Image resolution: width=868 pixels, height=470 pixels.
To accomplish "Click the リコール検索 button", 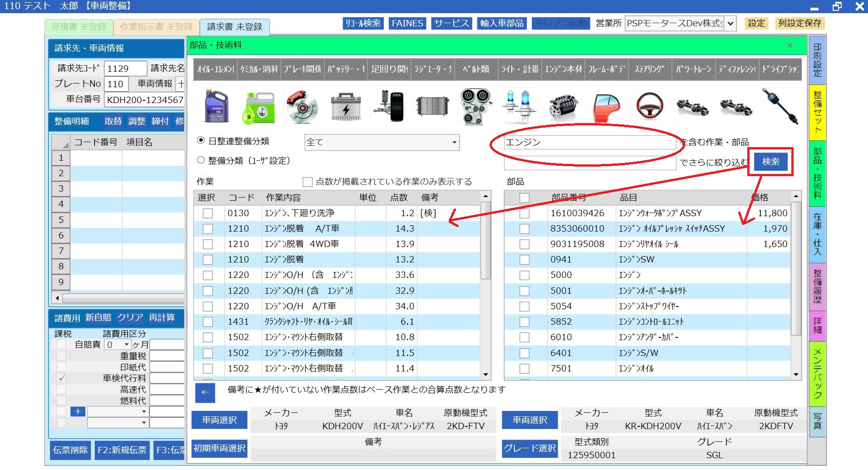I will coord(363,24).
